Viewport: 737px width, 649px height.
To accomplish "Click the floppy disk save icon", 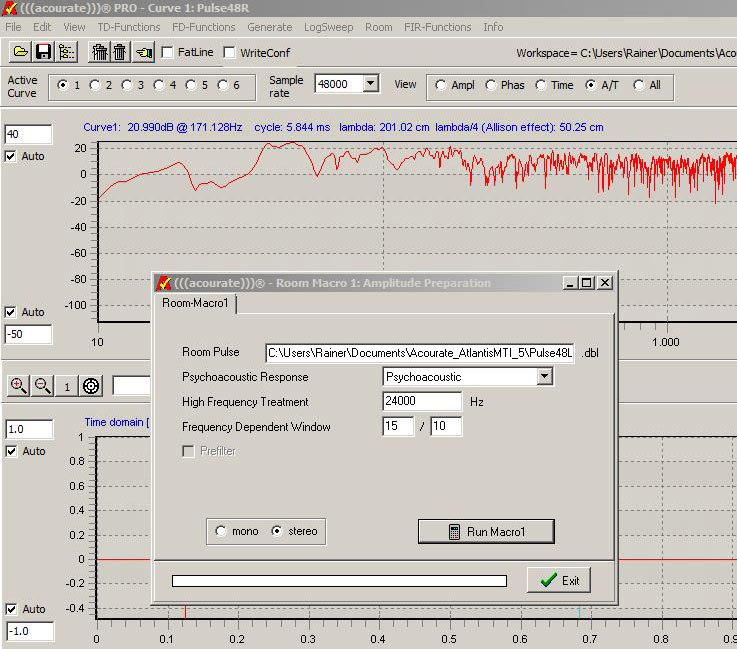I will (43, 52).
